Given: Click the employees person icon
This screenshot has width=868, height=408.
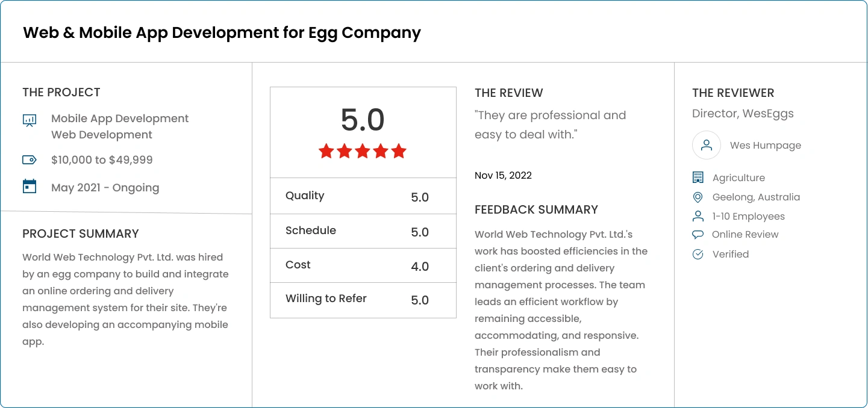Looking at the screenshot, I should coord(698,216).
